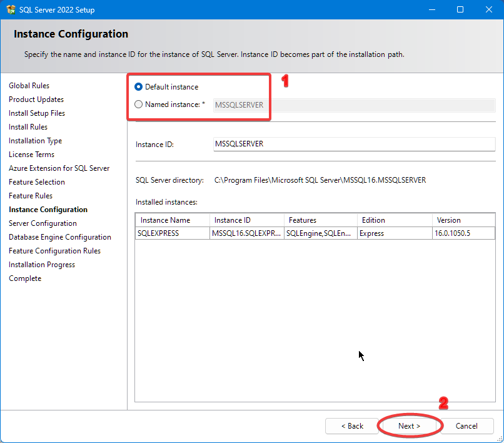This screenshot has height=443, width=504.
Task: Click the Installed instances label
Action: (x=166, y=202)
